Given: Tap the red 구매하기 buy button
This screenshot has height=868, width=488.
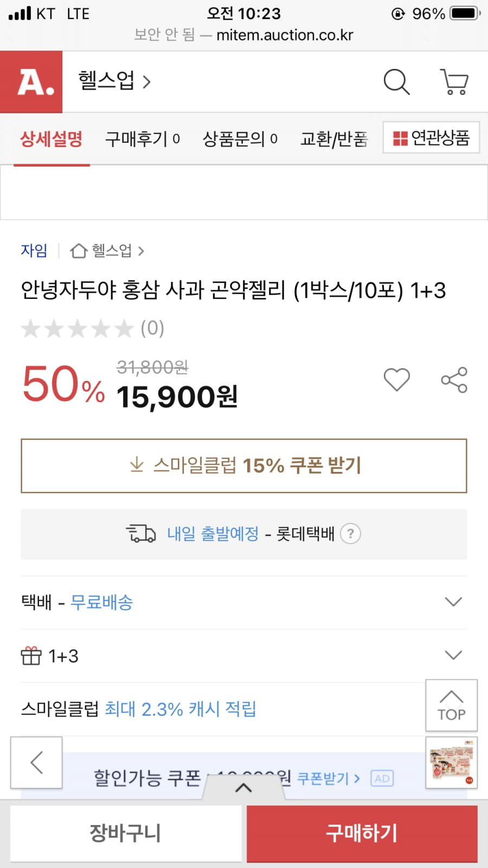Looking at the screenshot, I should [362, 833].
